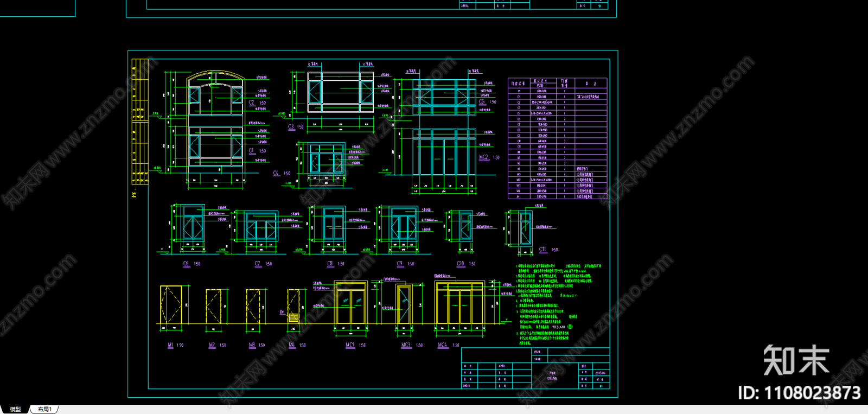Click the C10 label
The image size is (868, 414).
461,264
